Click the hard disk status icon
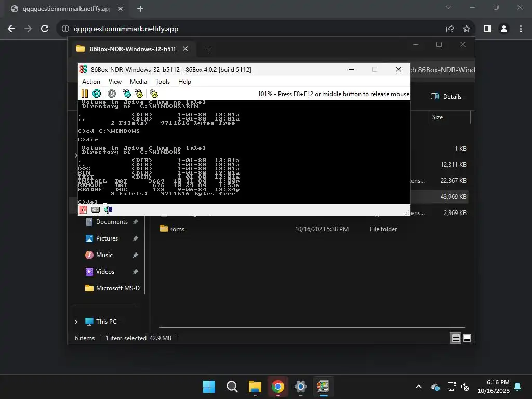The image size is (532, 399). 96,210
